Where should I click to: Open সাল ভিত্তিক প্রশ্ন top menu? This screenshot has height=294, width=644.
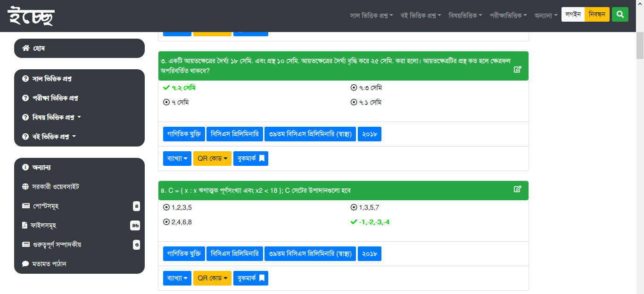pyautogui.click(x=371, y=16)
